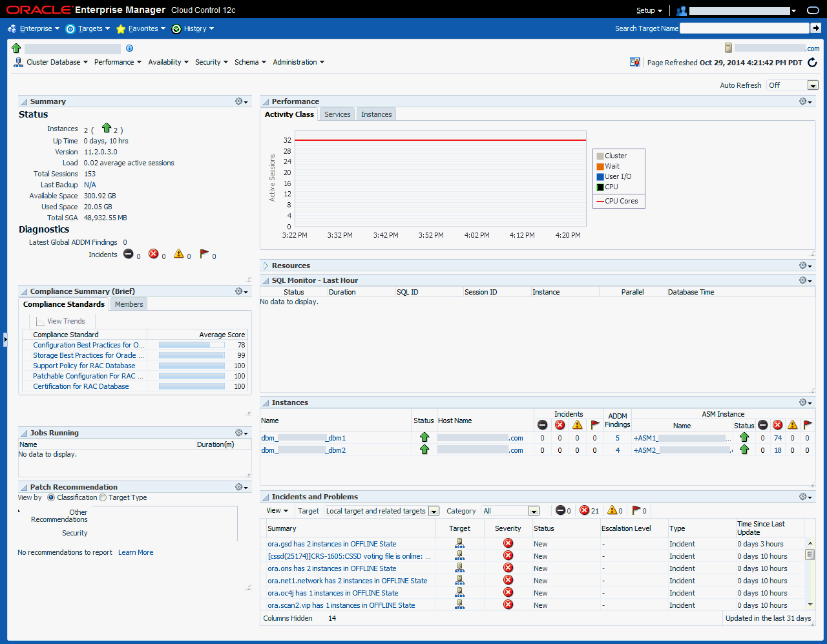Open the Compliance Summary gear settings icon

tap(242, 291)
